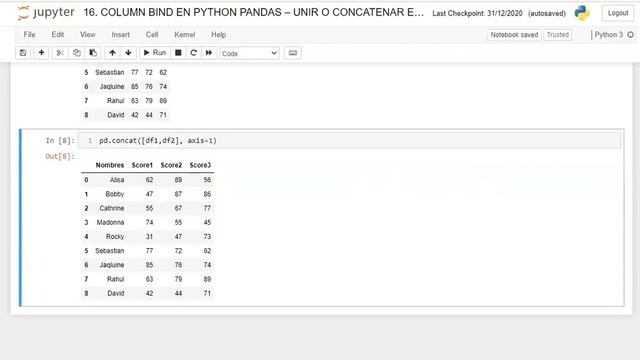
Task: Click David in the upper output table
Action: coord(116,115)
